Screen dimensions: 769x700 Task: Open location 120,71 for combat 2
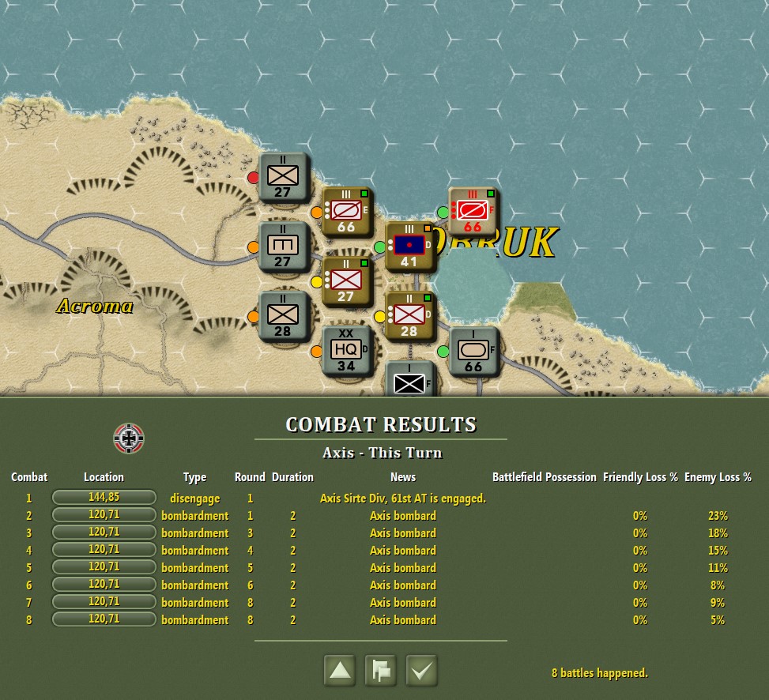pyautogui.click(x=104, y=514)
